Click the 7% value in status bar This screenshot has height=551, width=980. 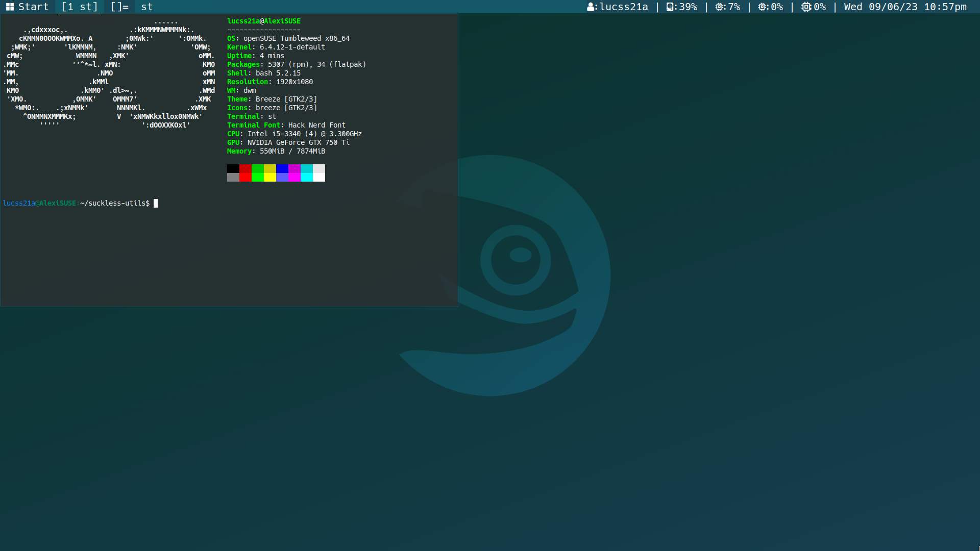click(x=734, y=7)
